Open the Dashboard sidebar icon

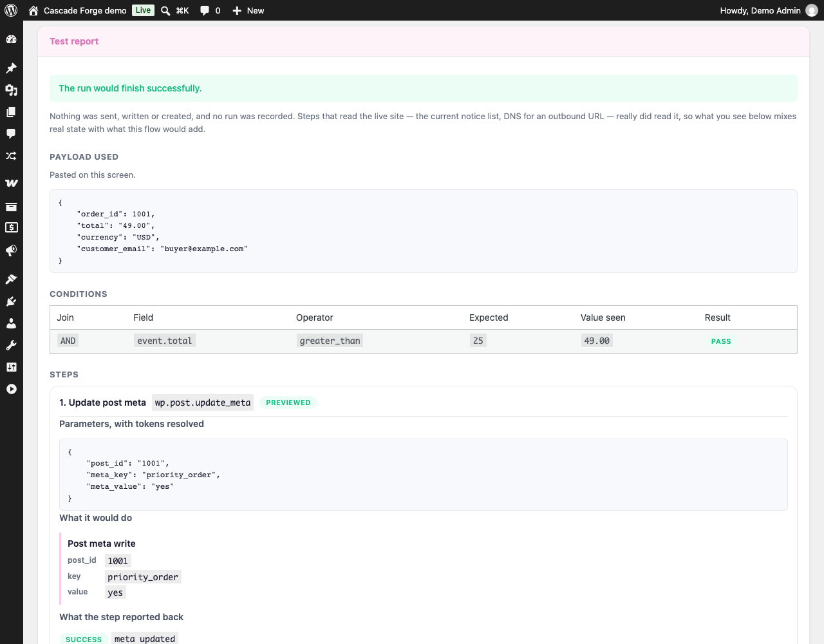(11, 39)
